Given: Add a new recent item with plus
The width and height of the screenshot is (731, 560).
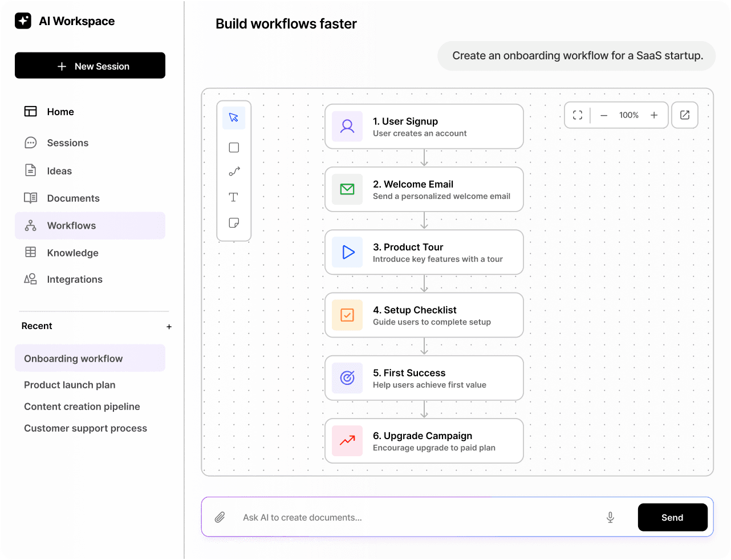Looking at the screenshot, I should (169, 327).
